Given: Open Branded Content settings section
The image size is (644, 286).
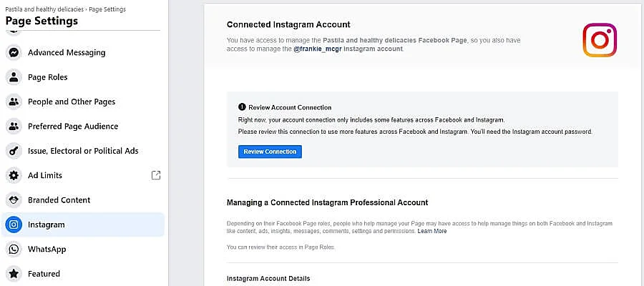Looking at the screenshot, I should click(59, 200).
